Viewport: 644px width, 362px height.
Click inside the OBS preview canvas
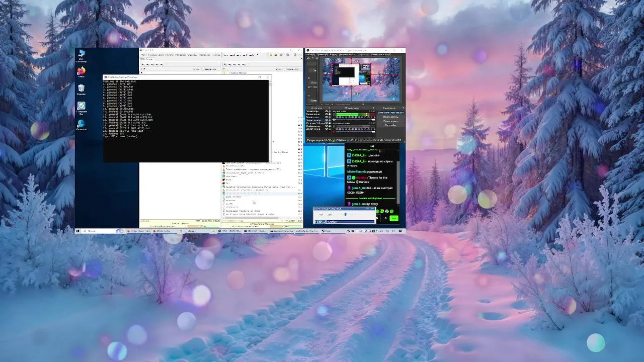click(x=361, y=79)
